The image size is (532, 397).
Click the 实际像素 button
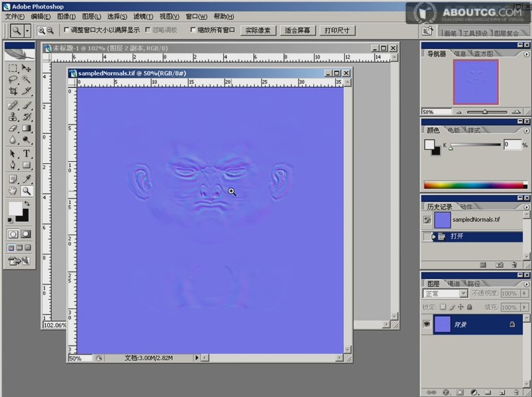point(258,31)
